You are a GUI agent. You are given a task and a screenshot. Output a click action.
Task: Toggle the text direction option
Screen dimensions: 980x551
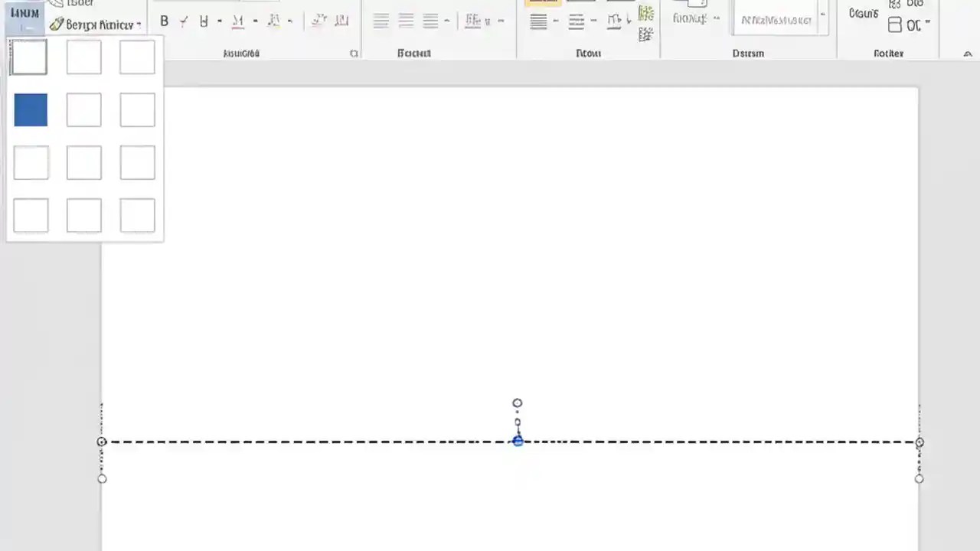(615, 21)
